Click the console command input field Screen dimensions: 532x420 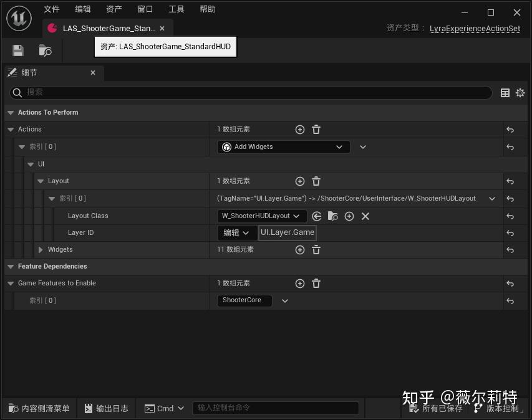(274, 408)
